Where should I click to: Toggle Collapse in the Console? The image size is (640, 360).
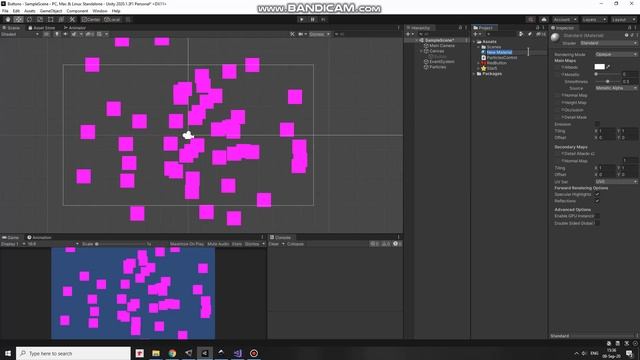click(295, 244)
